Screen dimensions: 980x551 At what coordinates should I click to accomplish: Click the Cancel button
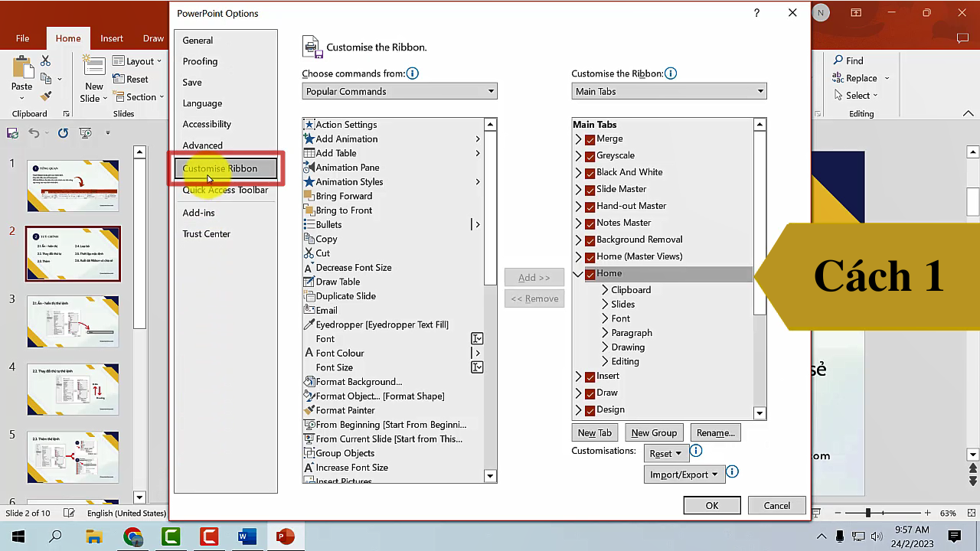tap(776, 505)
